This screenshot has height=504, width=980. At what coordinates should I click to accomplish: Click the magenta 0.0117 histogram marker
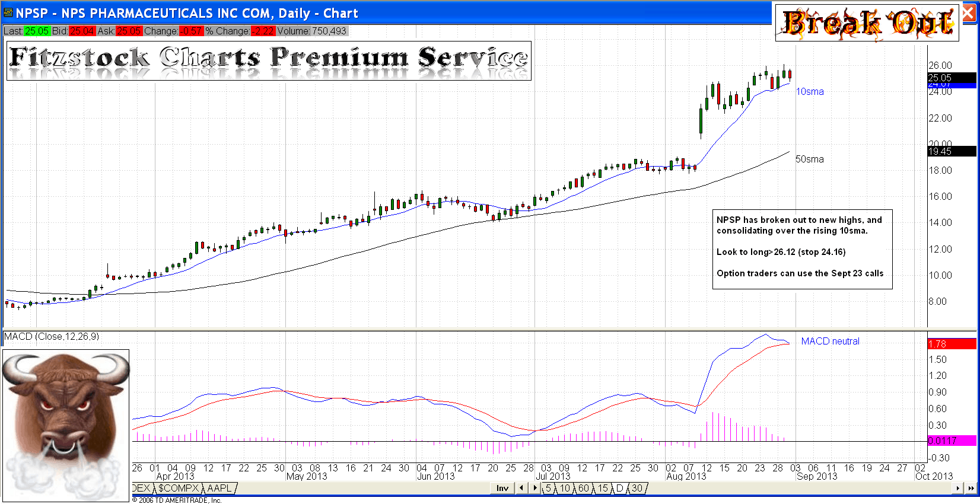click(x=952, y=441)
